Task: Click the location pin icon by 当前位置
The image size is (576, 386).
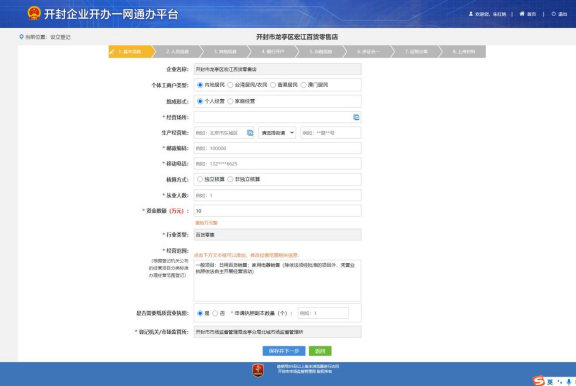Action: pyautogui.click(x=21, y=37)
